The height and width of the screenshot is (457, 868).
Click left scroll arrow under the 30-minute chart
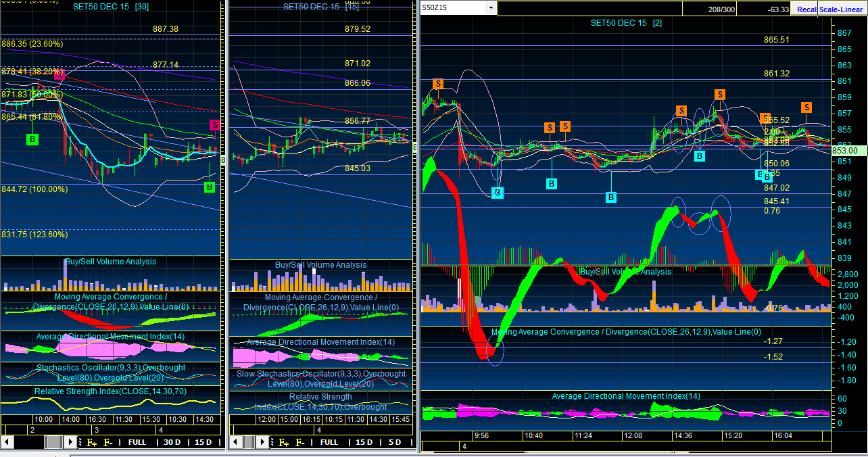(x=7, y=442)
